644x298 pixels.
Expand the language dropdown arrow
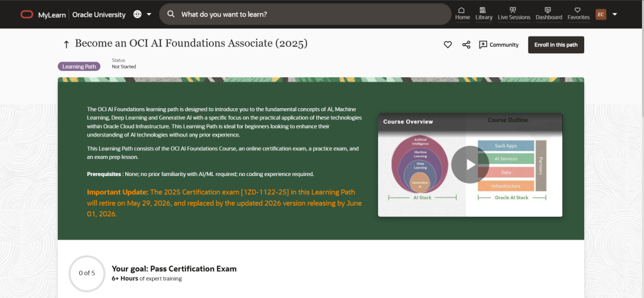tap(149, 14)
